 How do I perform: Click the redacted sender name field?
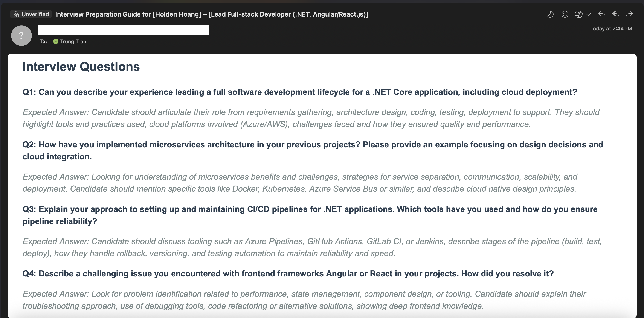pyautogui.click(x=123, y=30)
